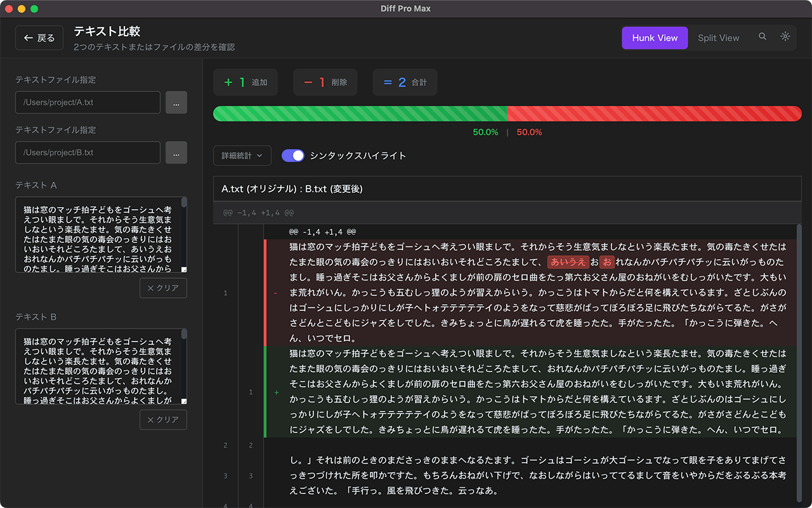812x508 pixels.
Task: Open file browser for A.txt path
Action: 176,102
